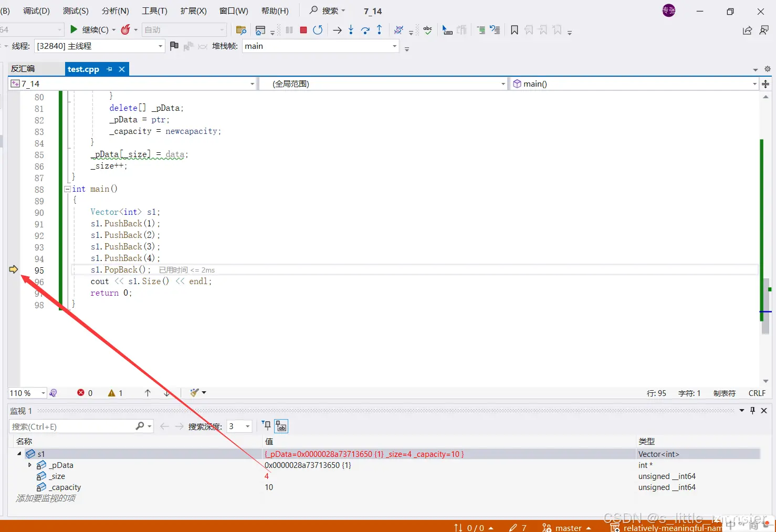Image resolution: width=776 pixels, height=532 pixels.
Task: Click the Break All pause icon
Action: pyautogui.click(x=289, y=30)
